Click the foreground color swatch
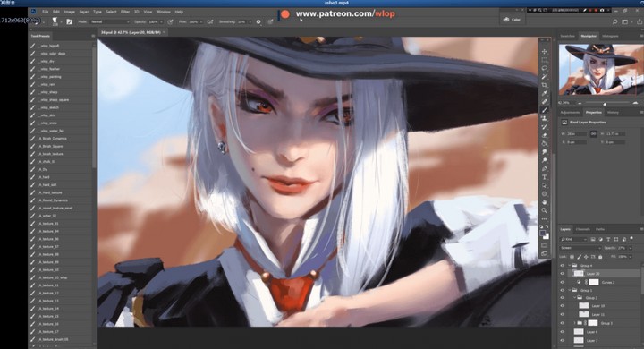This screenshot has width=644, height=349. coord(543,233)
